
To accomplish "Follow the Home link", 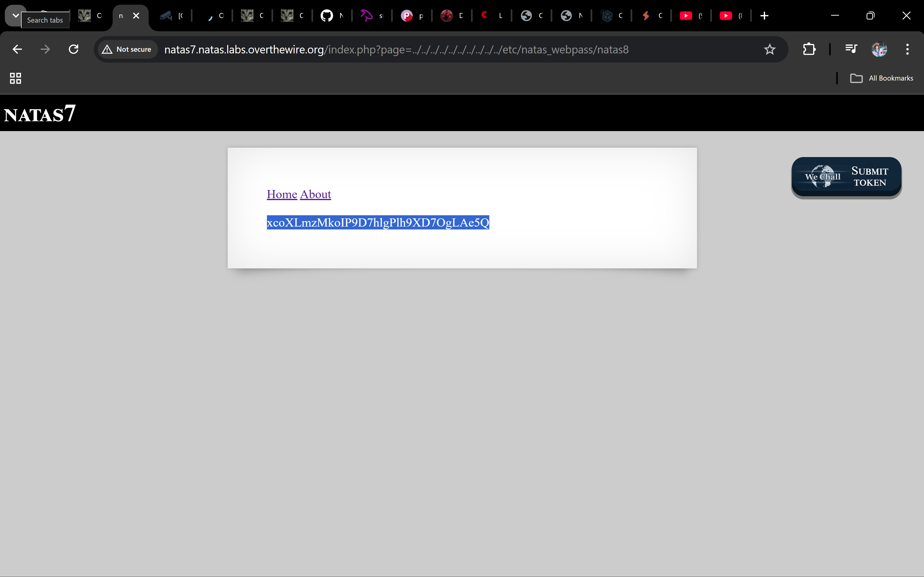I will click(282, 194).
